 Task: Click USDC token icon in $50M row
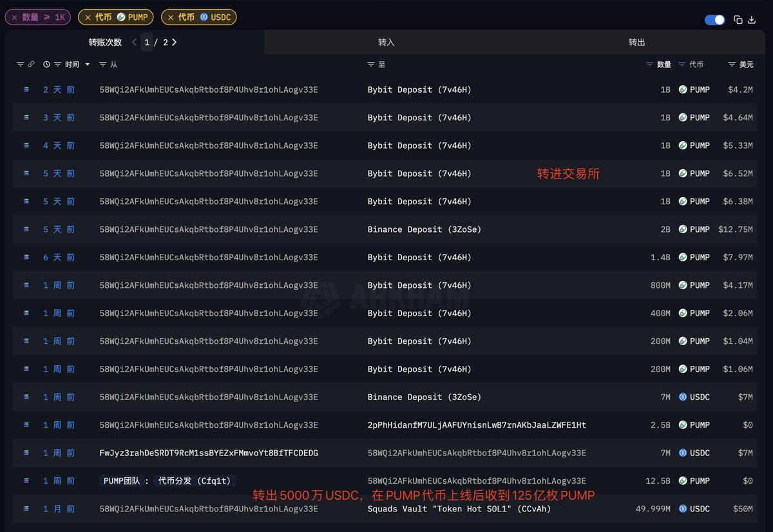pos(683,509)
